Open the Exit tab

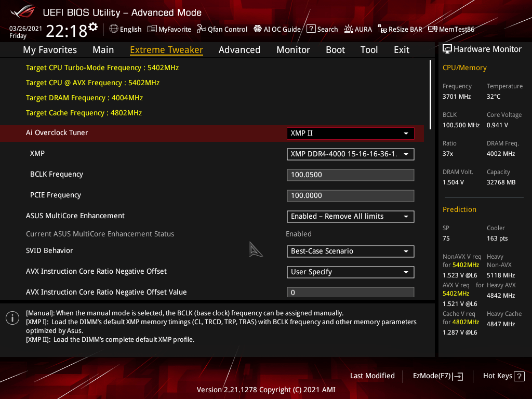point(402,50)
